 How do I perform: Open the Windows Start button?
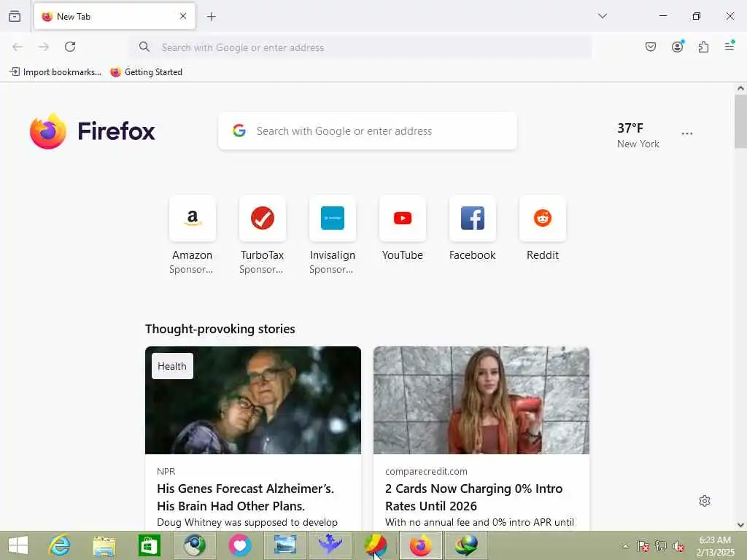pos(18,545)
